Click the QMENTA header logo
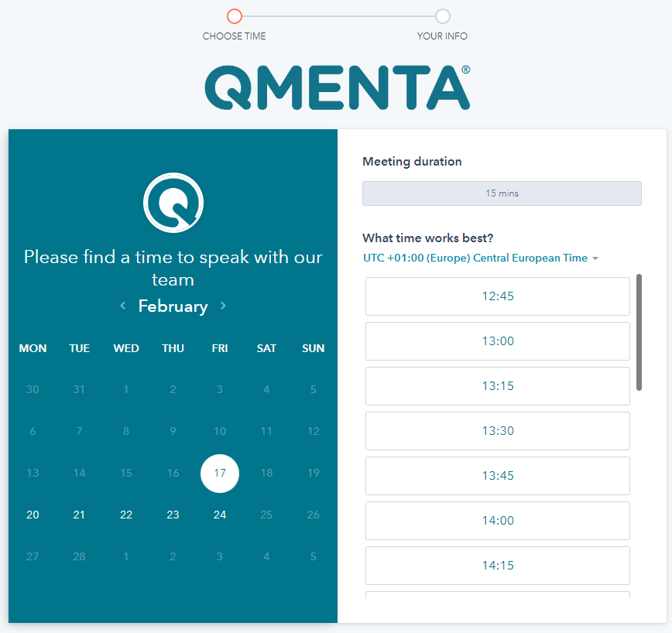672x633 pixels. coord(337,87)
